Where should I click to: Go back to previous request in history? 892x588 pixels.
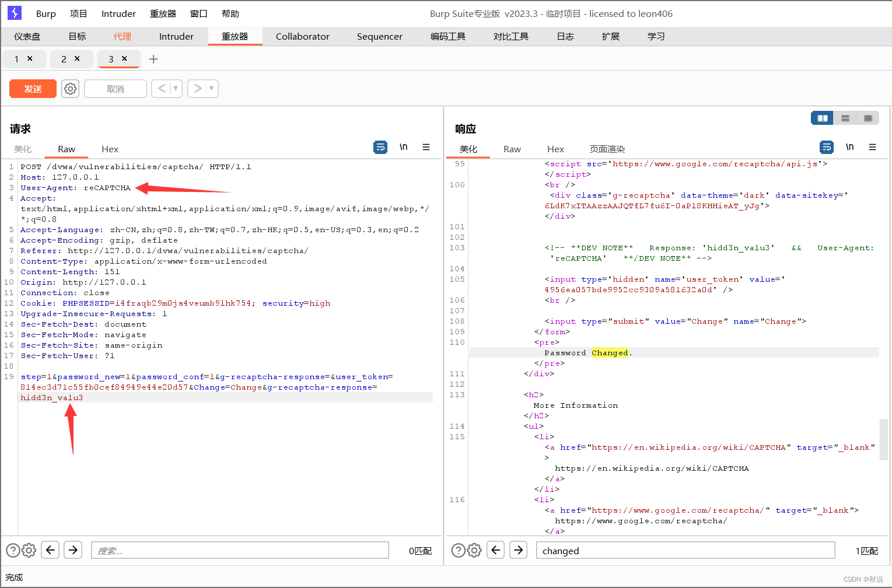point(162,89)
